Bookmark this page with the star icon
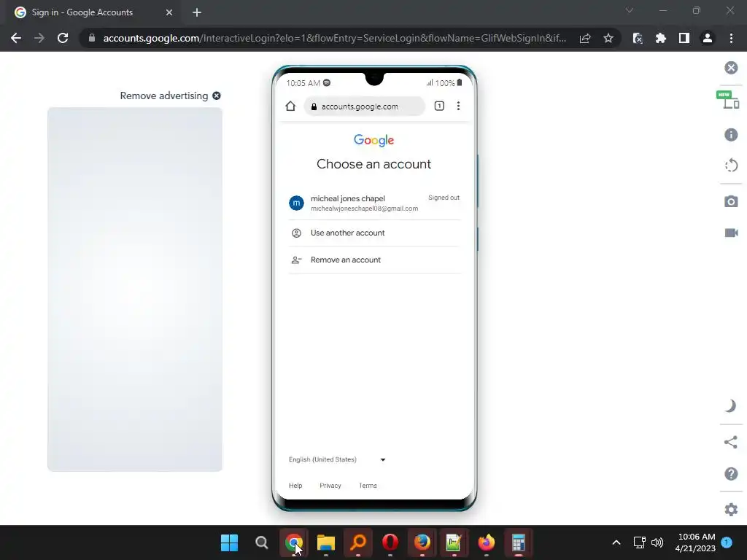 pos(608,38)
